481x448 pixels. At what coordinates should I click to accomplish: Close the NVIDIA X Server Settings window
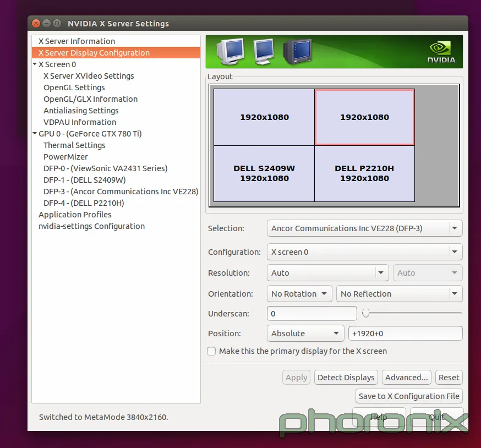[x=36, y=23]
